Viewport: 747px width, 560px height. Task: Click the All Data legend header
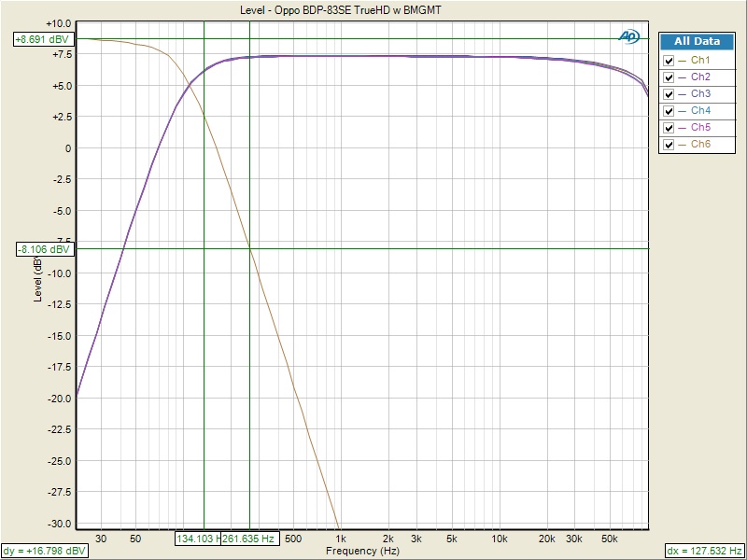pyautogui.click(x=697, y=41)
